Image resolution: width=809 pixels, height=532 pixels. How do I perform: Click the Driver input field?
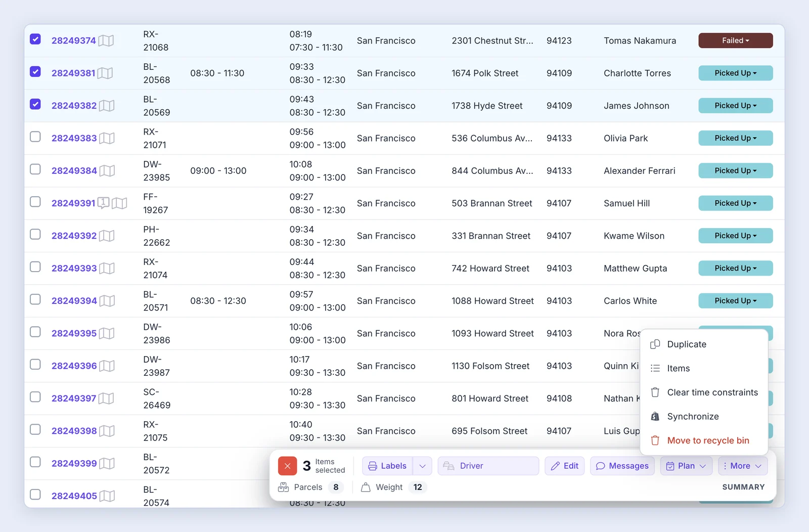488,466
